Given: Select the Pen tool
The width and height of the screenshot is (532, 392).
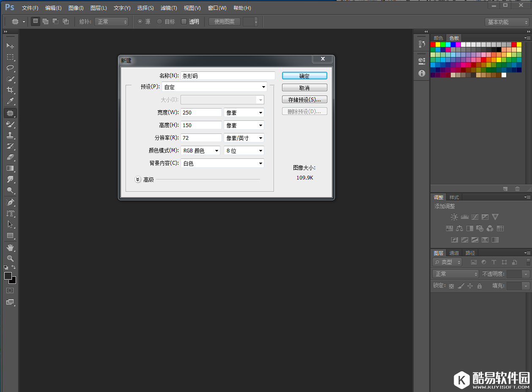Looking at the screenshot, I should (10, 202).
